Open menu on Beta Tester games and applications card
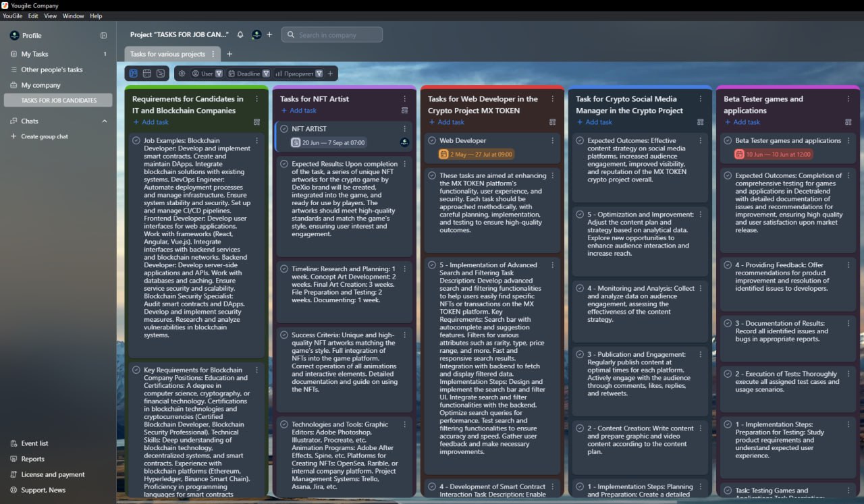 click(848, 140)
